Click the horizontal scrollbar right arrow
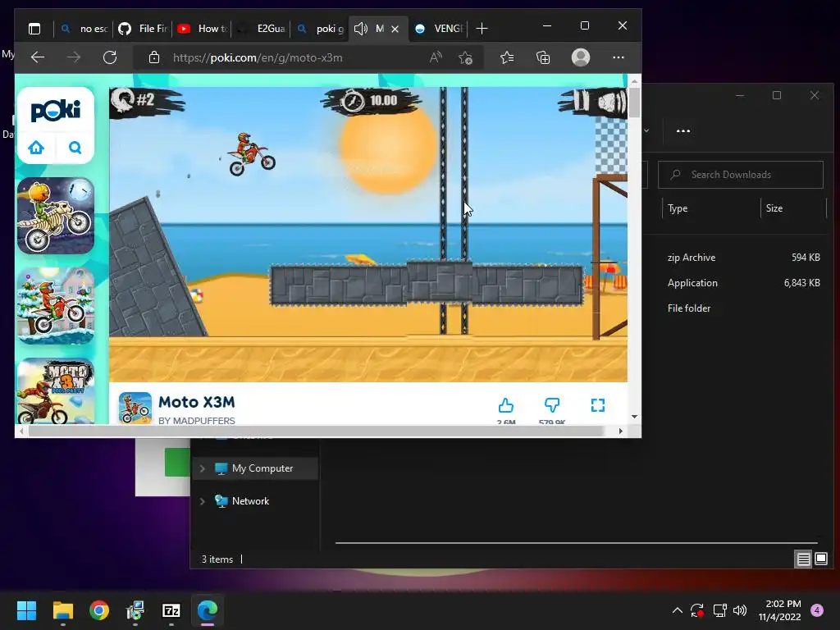 pyautogui.click(x=621, y=431)
